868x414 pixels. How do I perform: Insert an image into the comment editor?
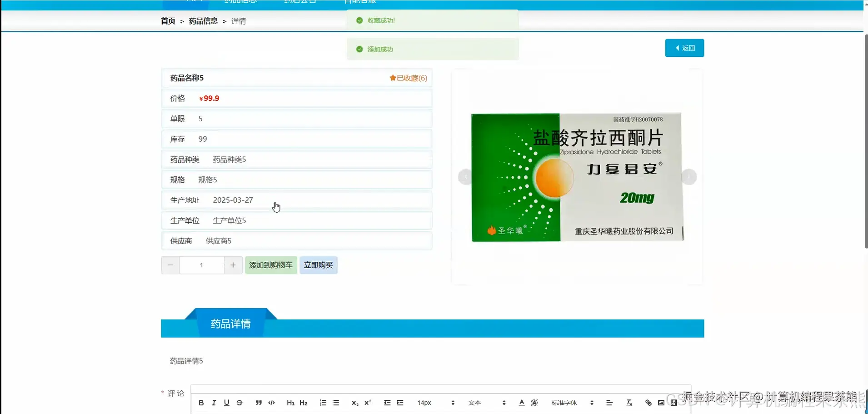tap(661, 403)
